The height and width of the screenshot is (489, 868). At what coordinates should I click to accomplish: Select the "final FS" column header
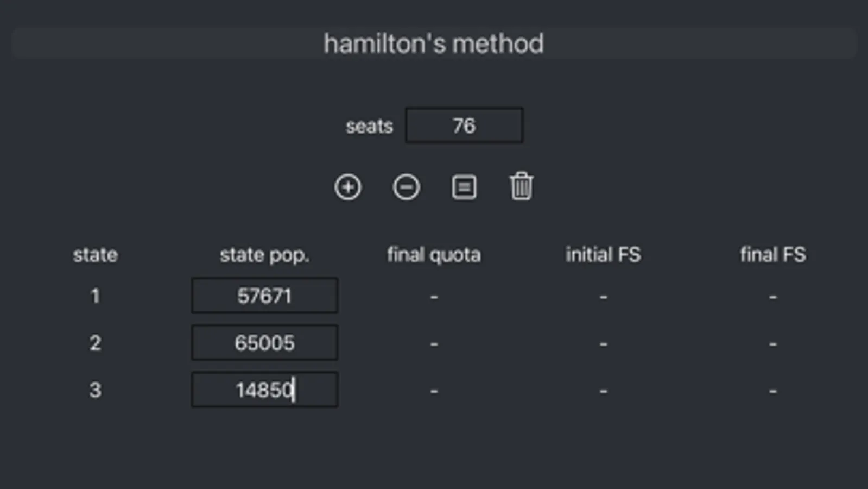[772, 255]
